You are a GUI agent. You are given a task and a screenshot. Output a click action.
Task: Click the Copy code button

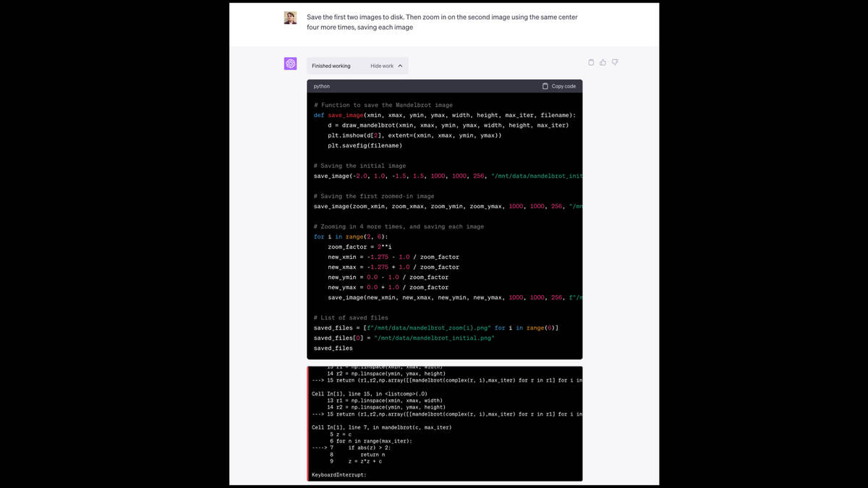(x=559, y=86)
